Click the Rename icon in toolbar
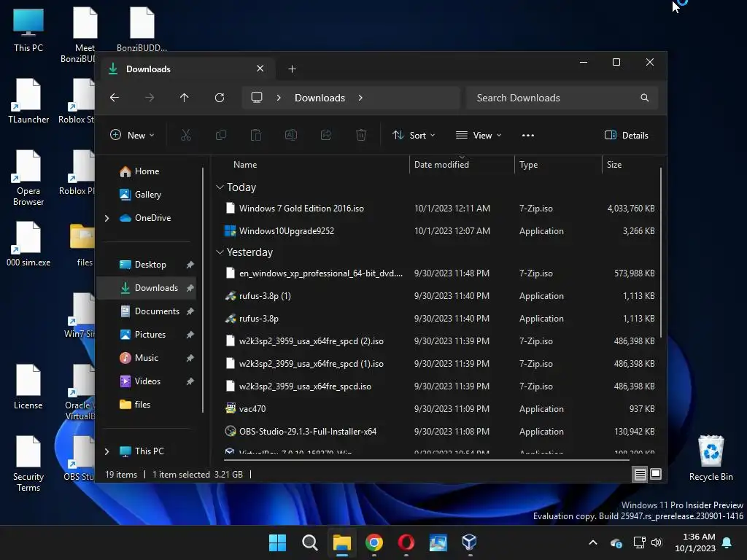The height and width of the screenshot is (560, 747). (290, 135)
